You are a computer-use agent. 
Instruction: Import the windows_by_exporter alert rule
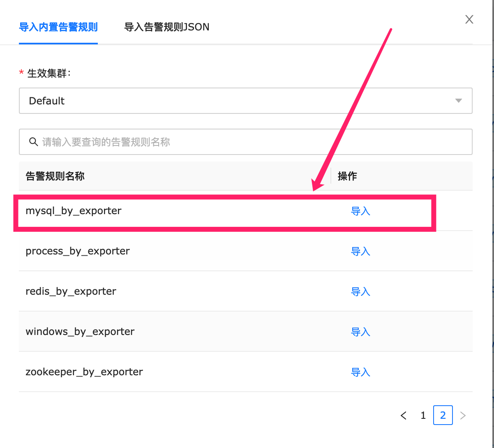pyautogui.click(x=360, y=332)
